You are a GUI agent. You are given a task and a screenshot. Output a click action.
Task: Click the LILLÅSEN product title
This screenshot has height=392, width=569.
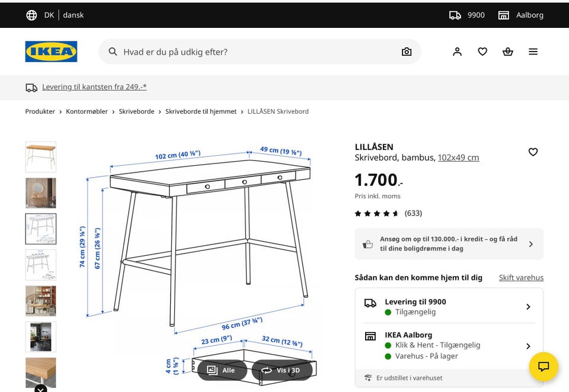[x=374, y=147]
